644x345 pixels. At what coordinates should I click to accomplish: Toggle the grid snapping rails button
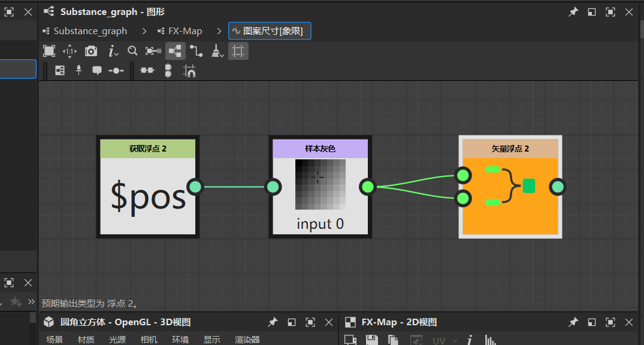pos(238,51)
